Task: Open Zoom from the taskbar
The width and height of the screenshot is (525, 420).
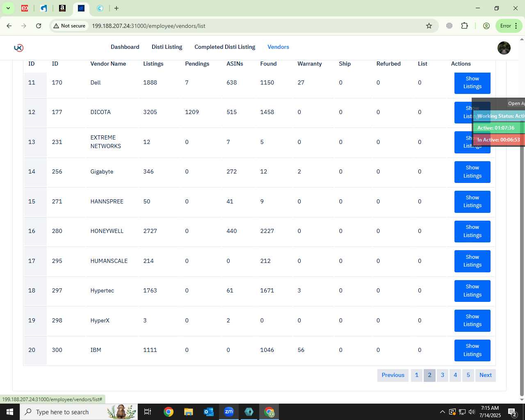Action: (229, 412)
